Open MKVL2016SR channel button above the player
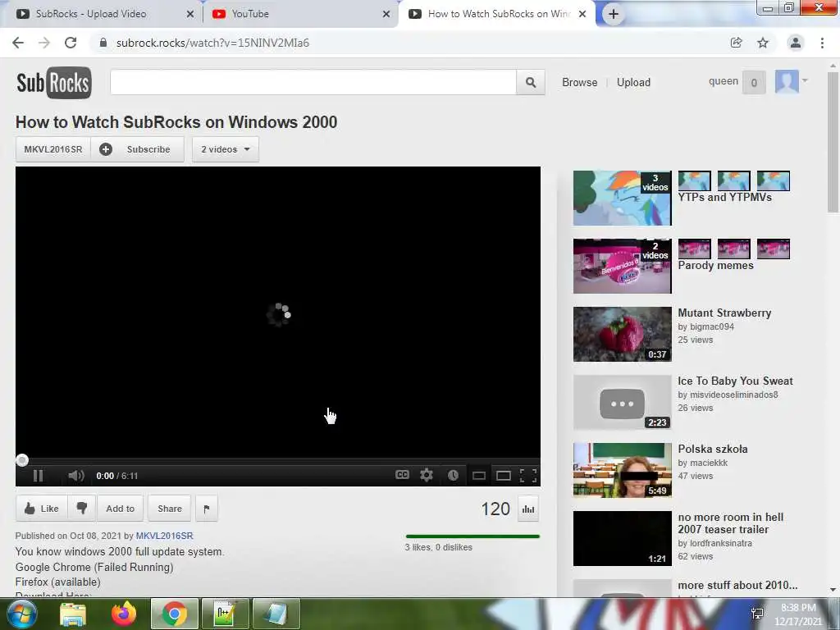Viewport: 840px width, 630px height. 53,149
